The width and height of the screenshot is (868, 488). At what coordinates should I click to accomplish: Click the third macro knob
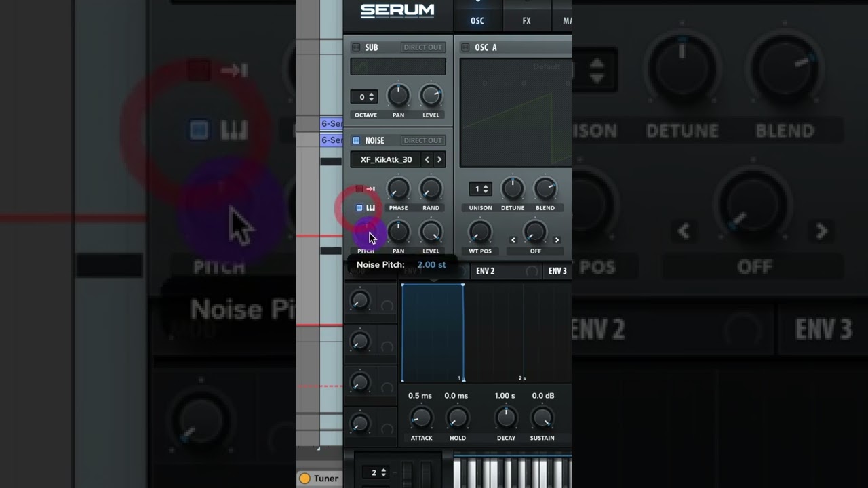(359, 383)
